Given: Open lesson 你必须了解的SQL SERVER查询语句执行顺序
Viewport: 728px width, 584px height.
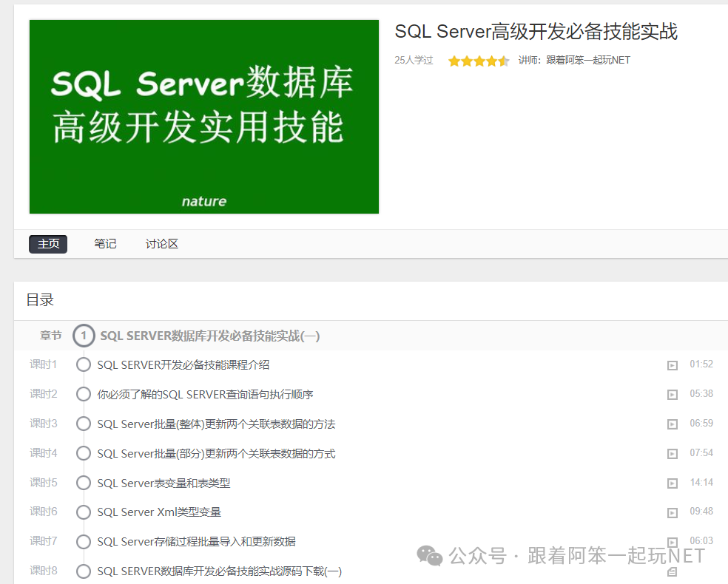Looking at the screenshot, I should [x=205, y=395].
